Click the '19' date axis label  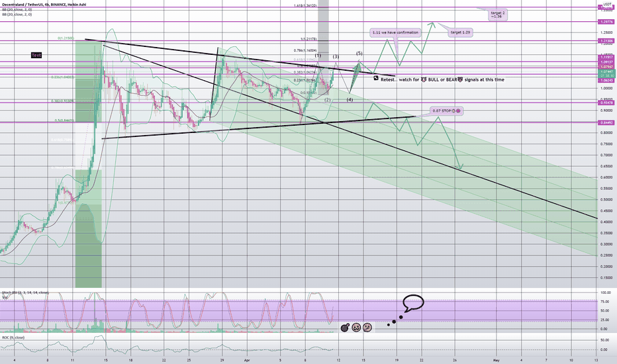coord(397,359)
